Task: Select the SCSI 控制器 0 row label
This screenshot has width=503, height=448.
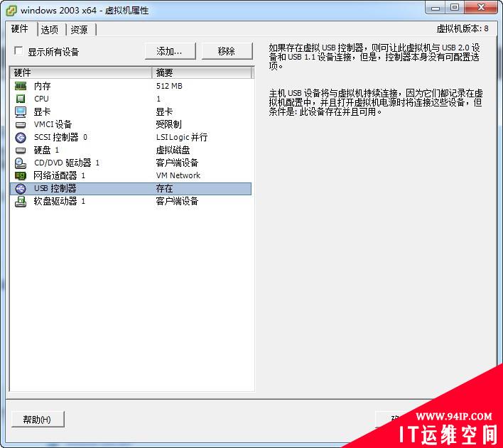Action: pyautogui.click(x=60, y=137)
